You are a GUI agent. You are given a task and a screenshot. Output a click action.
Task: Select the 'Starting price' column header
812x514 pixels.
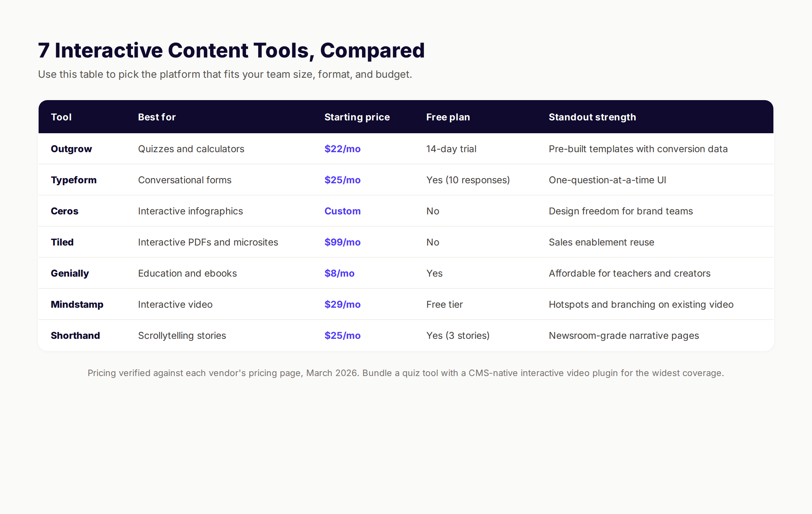coord(357,117)
